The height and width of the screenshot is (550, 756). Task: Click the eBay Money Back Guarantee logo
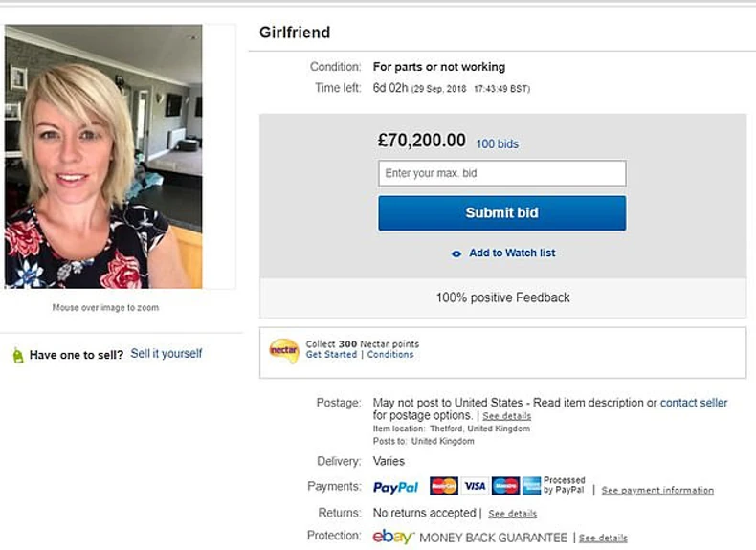click(393, 537)
